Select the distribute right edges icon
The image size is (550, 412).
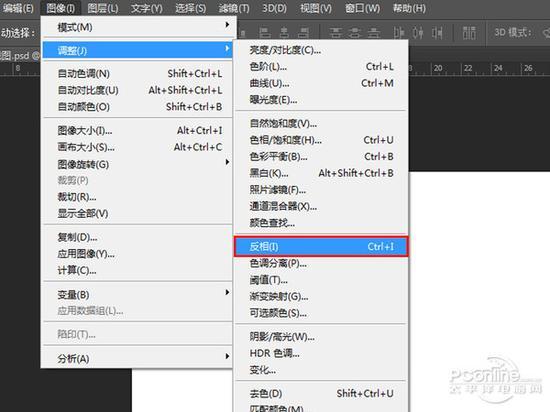437,33
